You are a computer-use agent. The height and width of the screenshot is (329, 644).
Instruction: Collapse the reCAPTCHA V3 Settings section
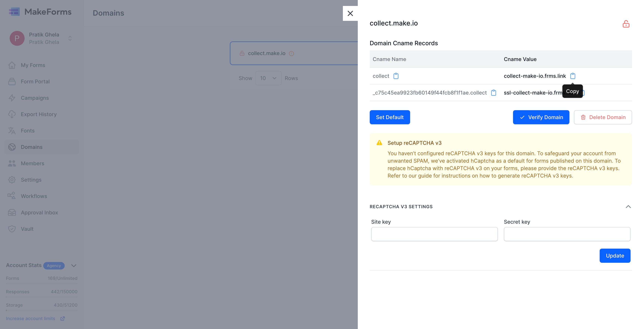click(628, 206)
